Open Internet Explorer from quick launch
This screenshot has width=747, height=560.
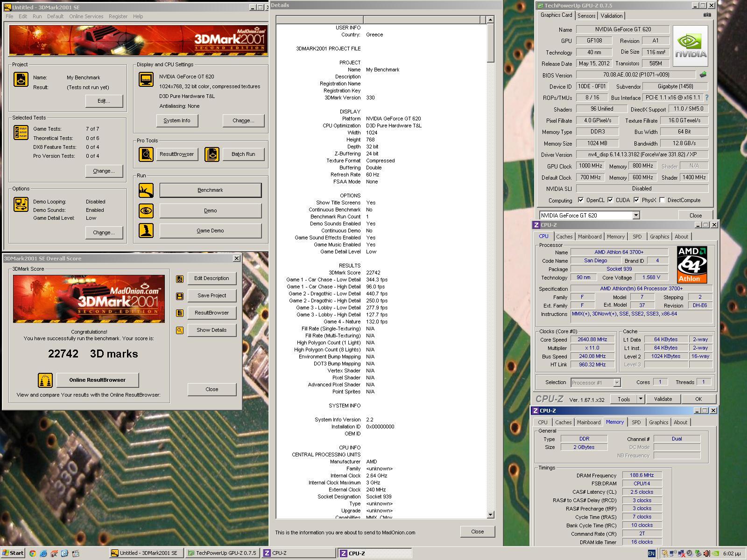click(x=43, y=553)
